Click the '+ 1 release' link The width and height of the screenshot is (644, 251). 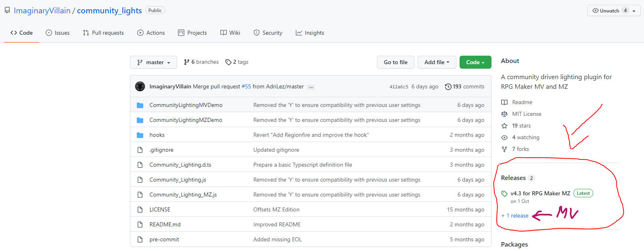[515, 215]
